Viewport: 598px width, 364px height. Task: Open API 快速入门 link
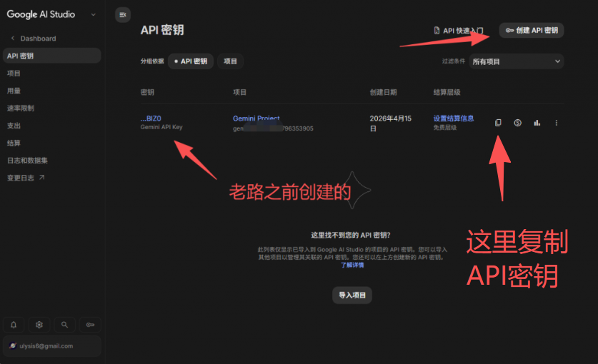point(459,31)
